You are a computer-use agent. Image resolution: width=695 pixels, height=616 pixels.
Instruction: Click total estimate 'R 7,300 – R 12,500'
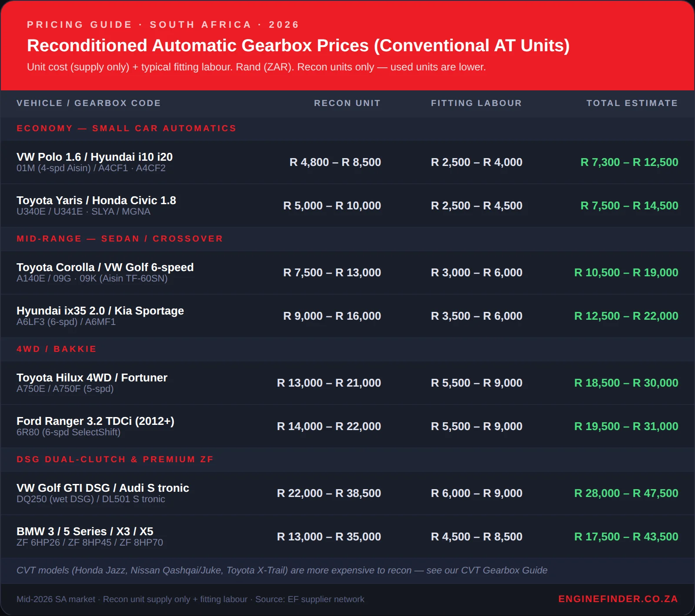[629, 162]
